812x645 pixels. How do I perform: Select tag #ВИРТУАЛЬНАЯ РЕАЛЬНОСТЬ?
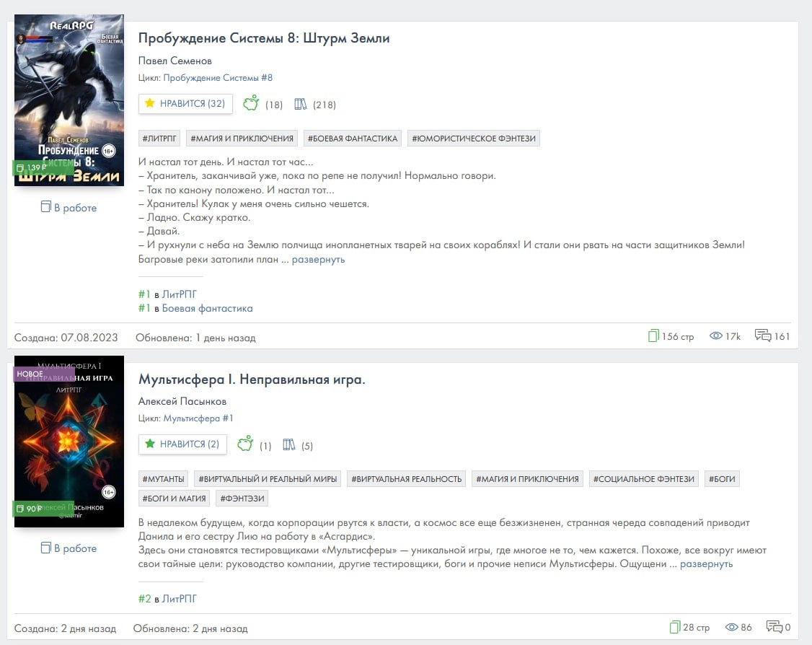407,478
